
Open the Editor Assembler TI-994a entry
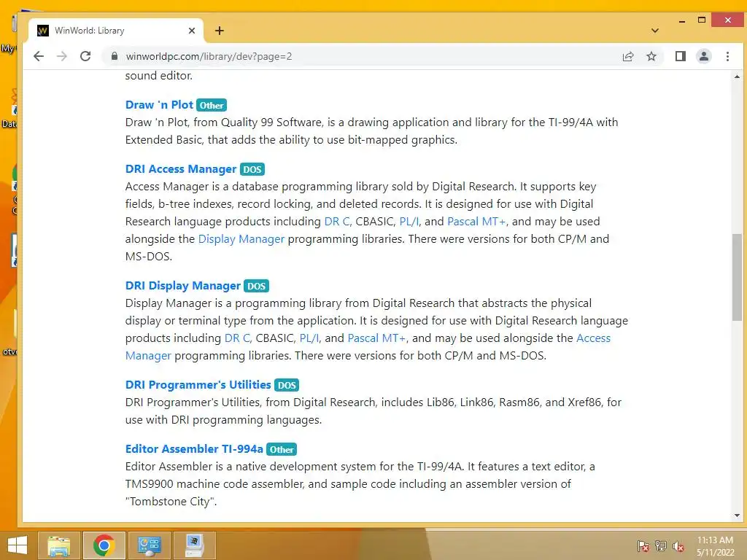(x=194, y=449)
